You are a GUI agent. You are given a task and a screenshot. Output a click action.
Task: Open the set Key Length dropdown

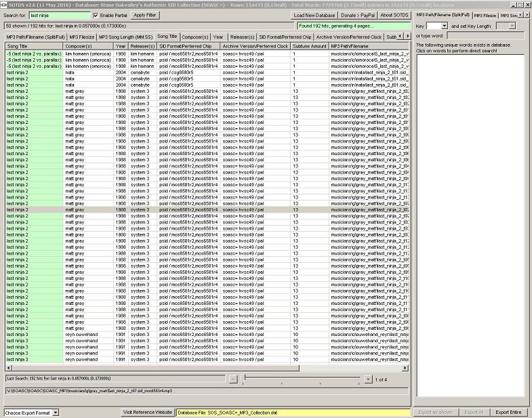511,26
